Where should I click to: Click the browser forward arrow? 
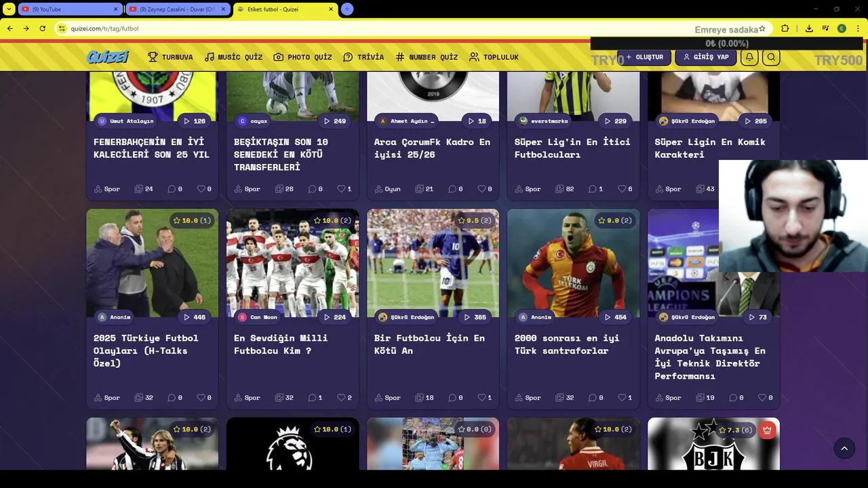(x=26, y=28)
